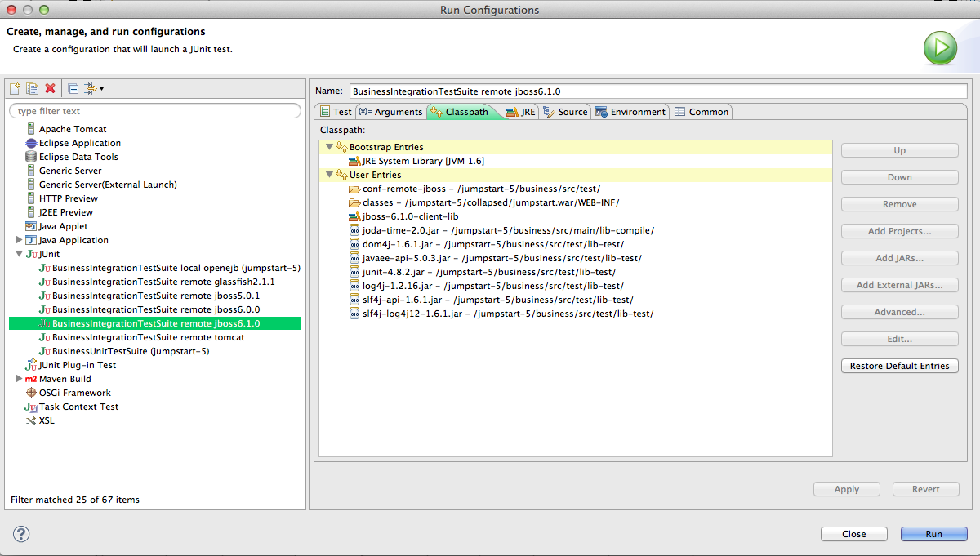980x556 pixels.
Task: Open help with the question mark icon
Action: point(21,534)
